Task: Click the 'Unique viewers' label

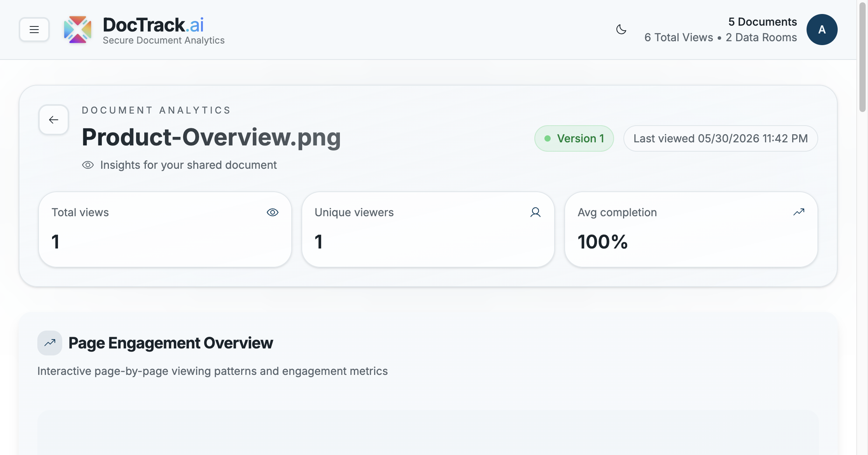Action: pyautogui.click(x=354, y=212)
